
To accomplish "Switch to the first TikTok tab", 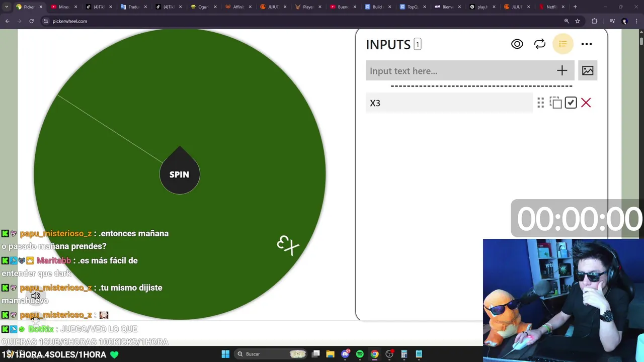I will 99,7.
